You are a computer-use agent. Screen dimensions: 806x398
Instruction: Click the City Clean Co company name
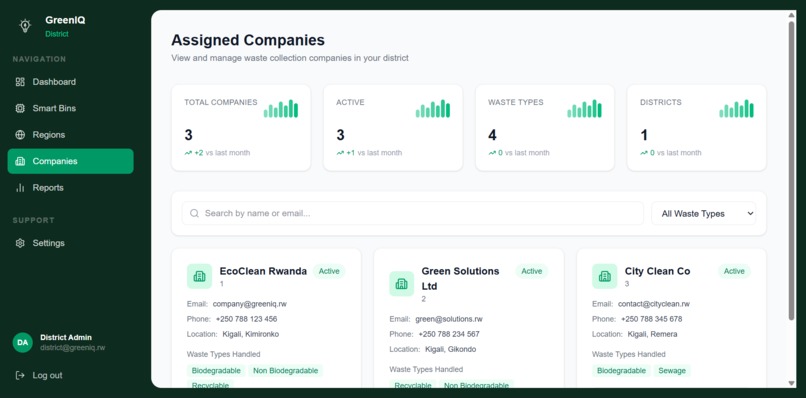(657, 271)
